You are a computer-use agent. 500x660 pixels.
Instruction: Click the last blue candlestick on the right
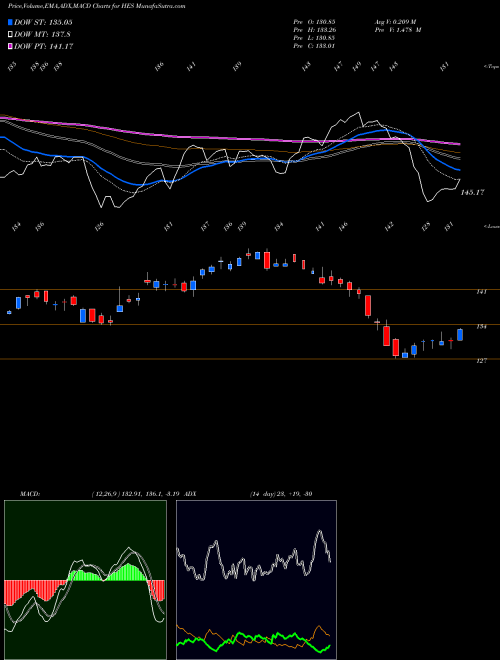tap(460, 335)
